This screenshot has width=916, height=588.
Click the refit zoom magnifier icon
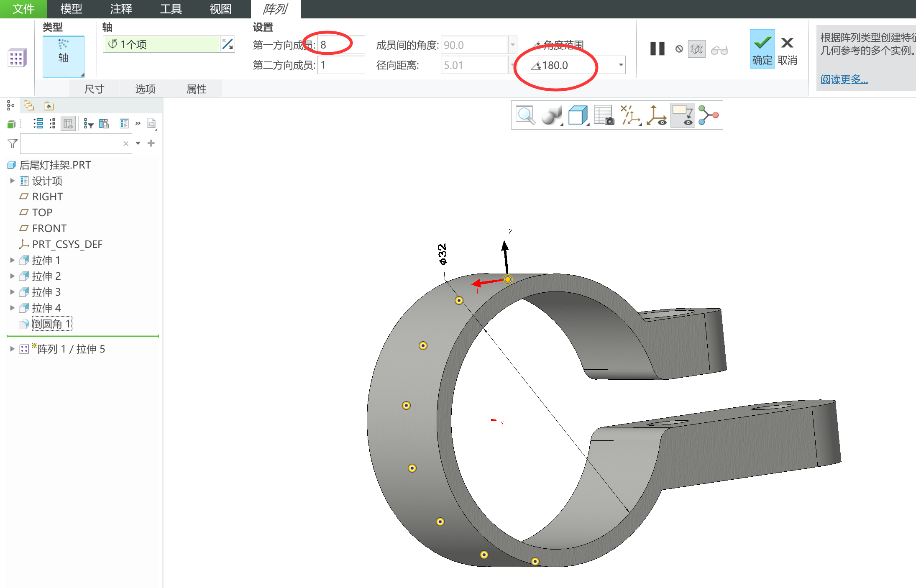[525, 115]
